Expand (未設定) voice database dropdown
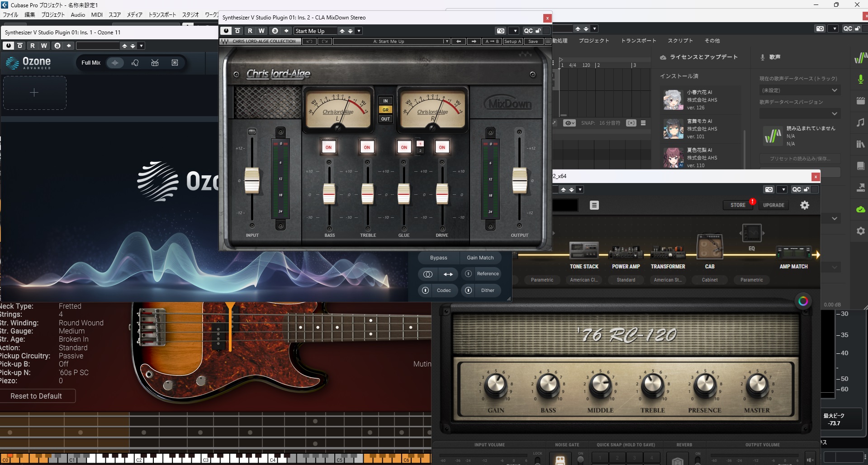868x465 pixels. click(x=800, y=90)
